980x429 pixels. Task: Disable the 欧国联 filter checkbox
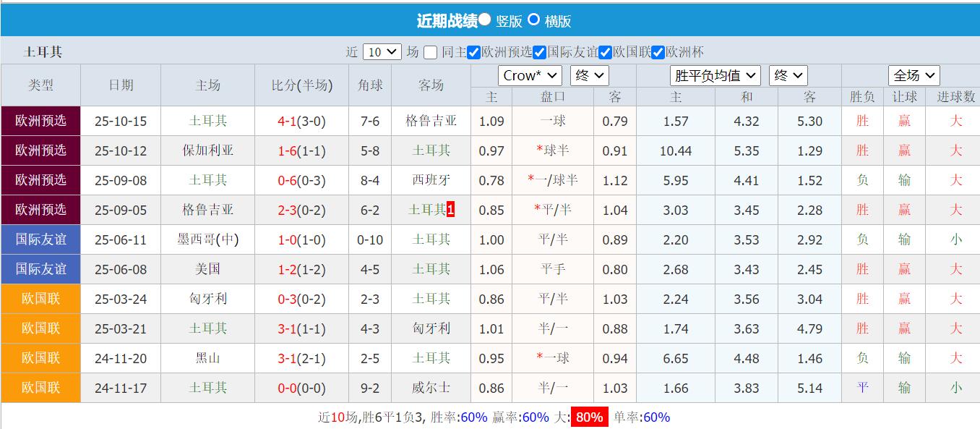pyautogui.click(x=606, y=51)
